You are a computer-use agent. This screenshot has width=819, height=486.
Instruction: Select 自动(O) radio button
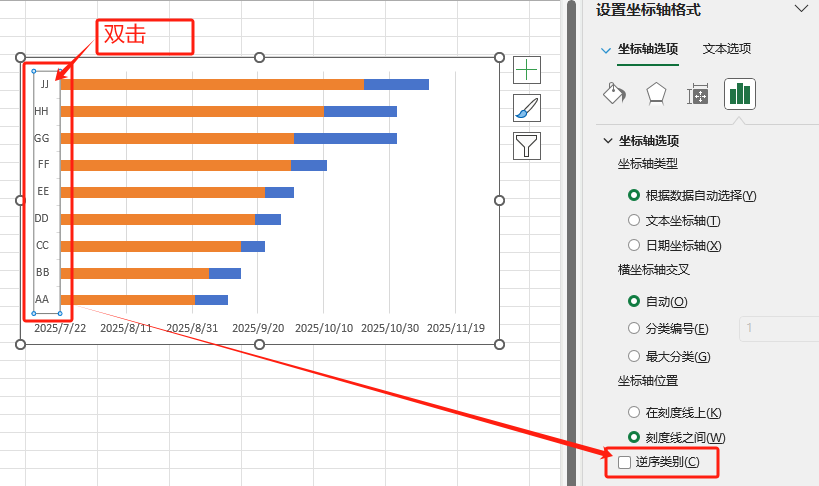click(x=634, y=302)
